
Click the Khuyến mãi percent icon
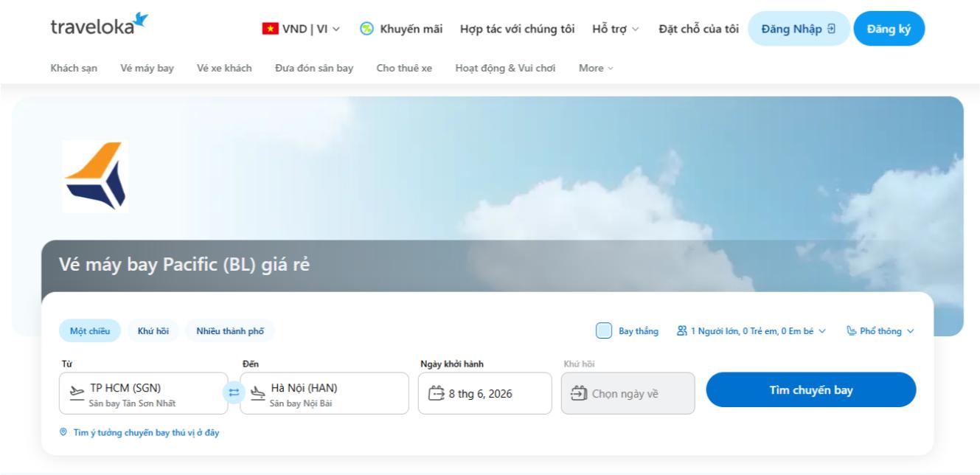[x=366, y=29]
